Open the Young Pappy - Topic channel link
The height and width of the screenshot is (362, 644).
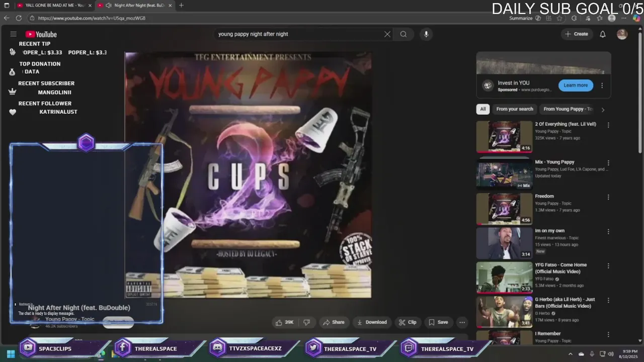[x=70, y=319]
